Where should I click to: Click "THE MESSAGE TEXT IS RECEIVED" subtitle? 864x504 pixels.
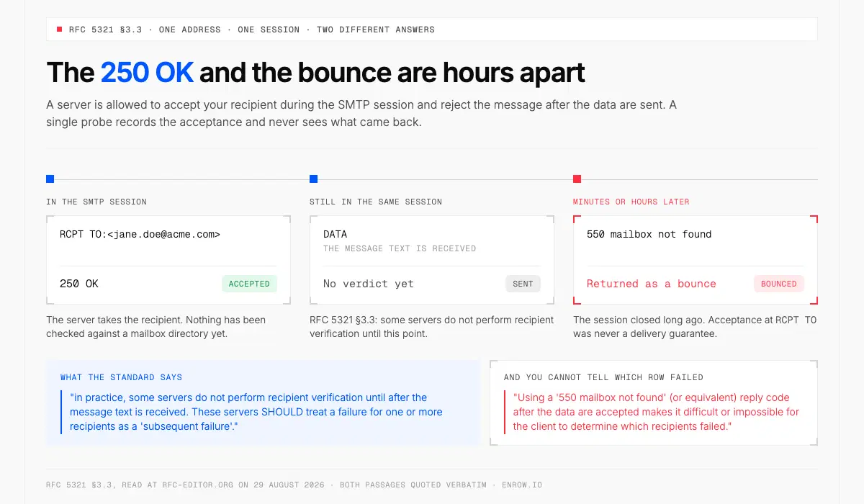pyautogui.click(x=400, y=248)
